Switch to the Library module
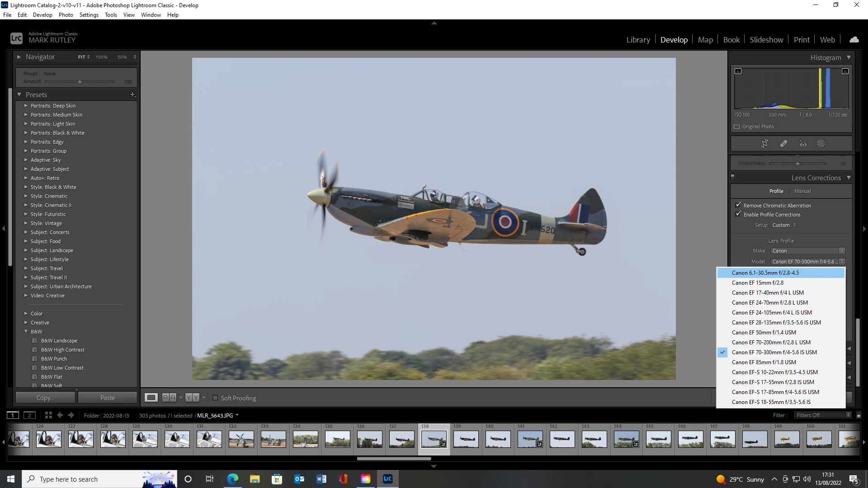Screen dimensions: 868x488 (x=638, y=40)
